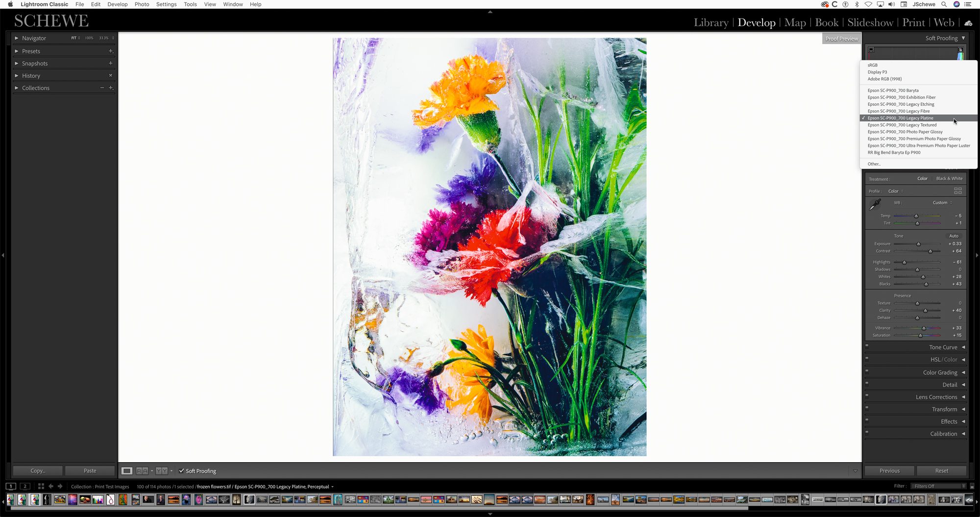Clear History with the X icon
This screenshot has width=980, height=517.
tap(111, 75)
